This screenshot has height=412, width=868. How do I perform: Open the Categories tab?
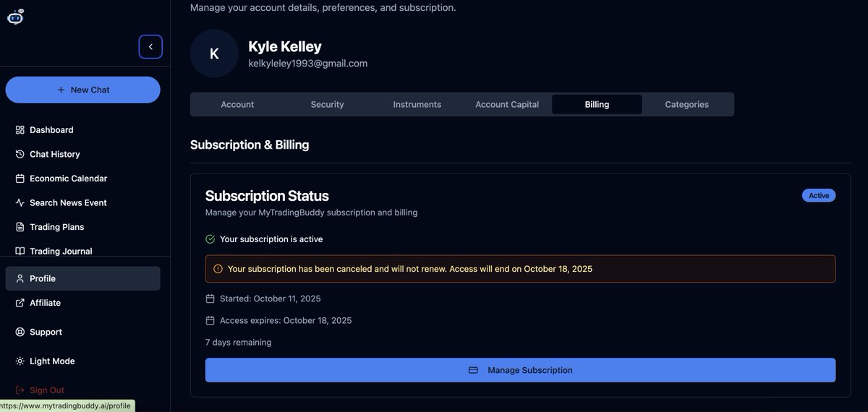[x=687, y=104]
